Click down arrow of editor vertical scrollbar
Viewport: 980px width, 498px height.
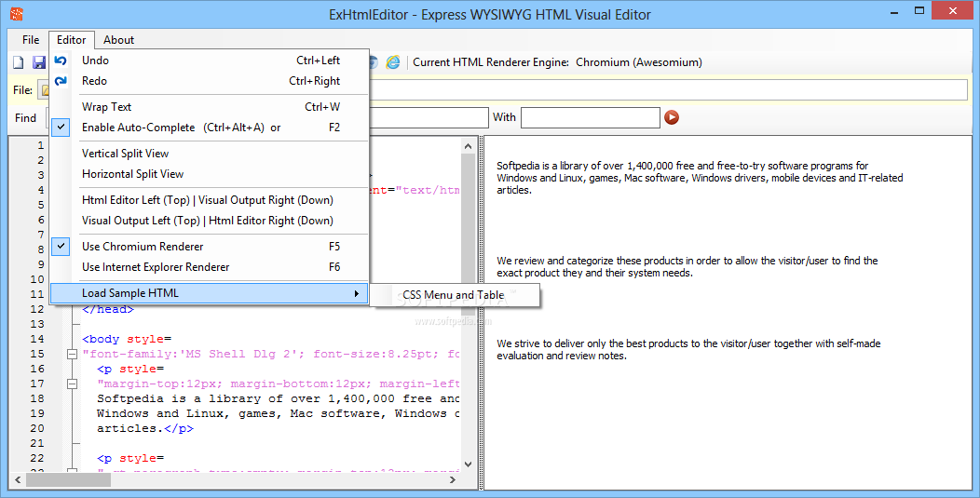pyautogui.click(x=469, y=464)
